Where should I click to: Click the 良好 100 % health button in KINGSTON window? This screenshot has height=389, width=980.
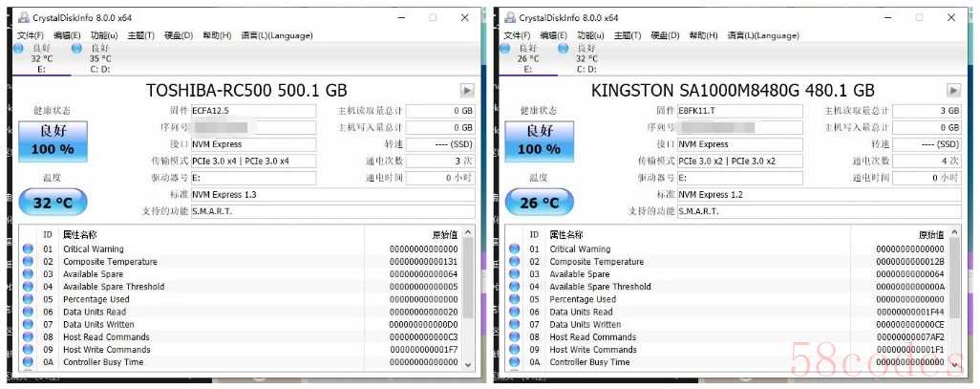click(x=539, y=141)
